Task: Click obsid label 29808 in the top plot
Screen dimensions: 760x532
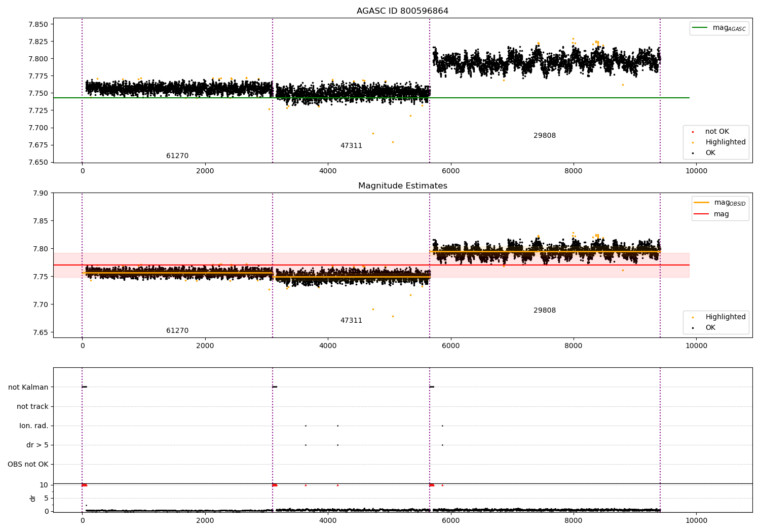Action: pyautogui.click(x=545, y=136)
